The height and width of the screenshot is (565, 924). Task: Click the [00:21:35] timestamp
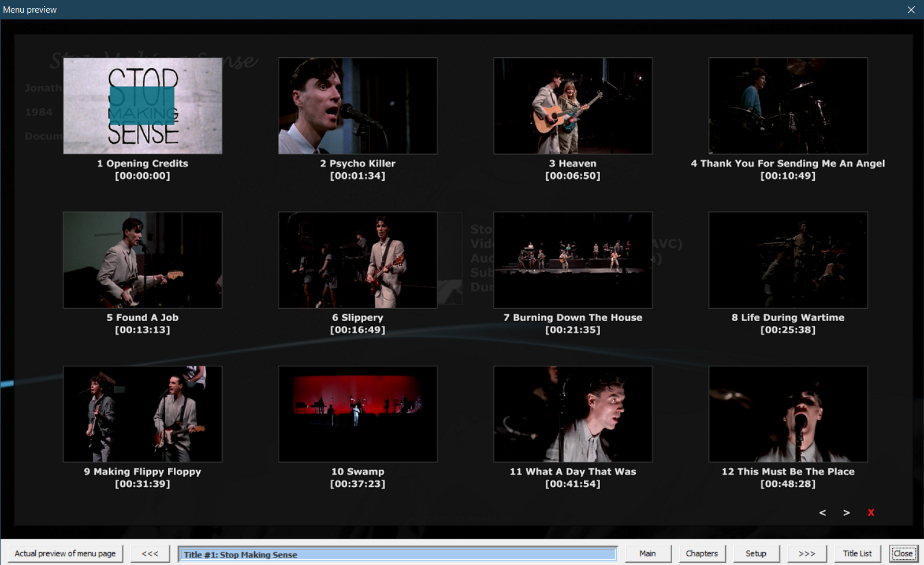pyautogui.click(x=573, y=330)
